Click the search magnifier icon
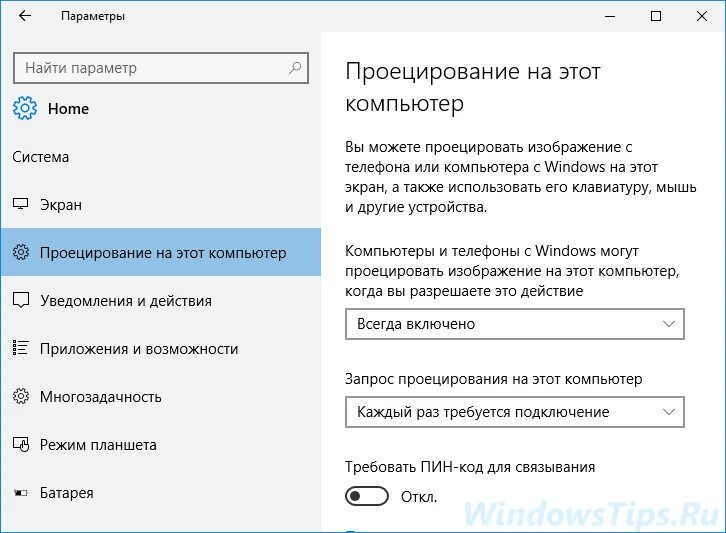This screenshot has width=726, height=533. coord(295,68)
